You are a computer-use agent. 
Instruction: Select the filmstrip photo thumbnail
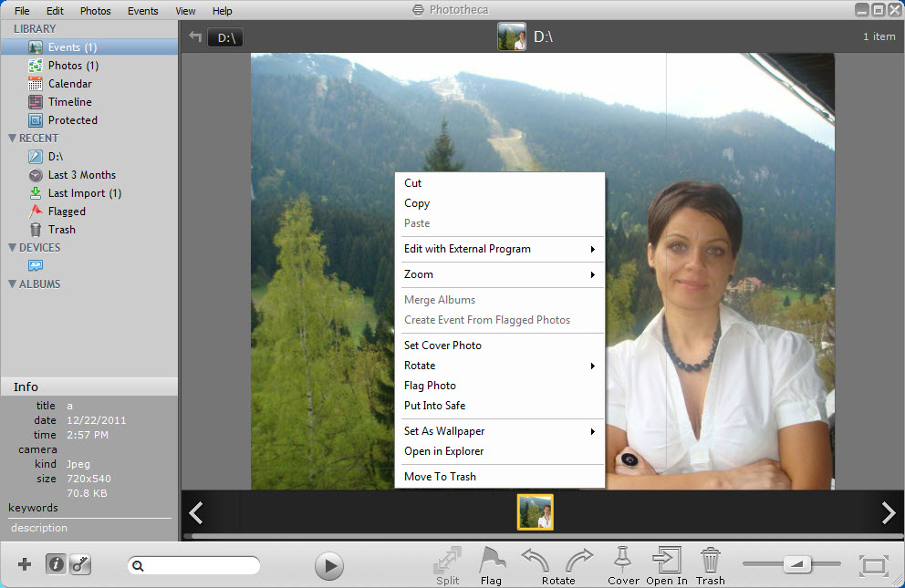point(535,512)
